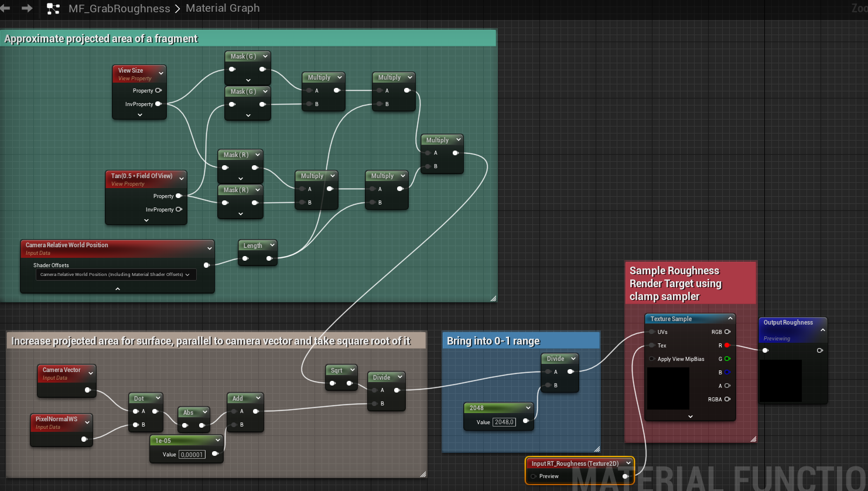Select Material Graph breadcrumb
This screenshot has width=868, height=491.
point(223,8)
